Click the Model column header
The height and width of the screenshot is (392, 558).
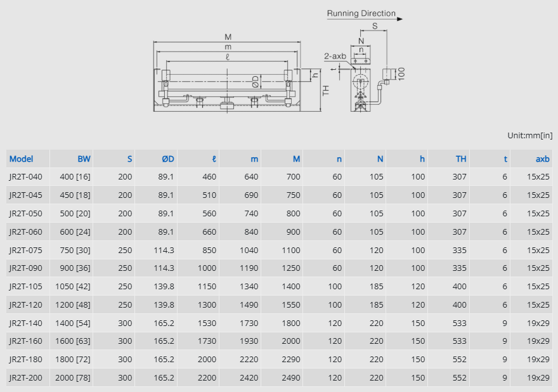point(21,159)
